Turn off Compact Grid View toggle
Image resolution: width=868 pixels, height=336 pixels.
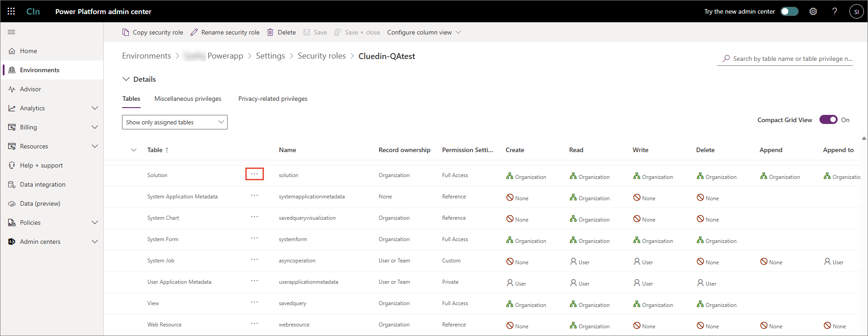828,119
